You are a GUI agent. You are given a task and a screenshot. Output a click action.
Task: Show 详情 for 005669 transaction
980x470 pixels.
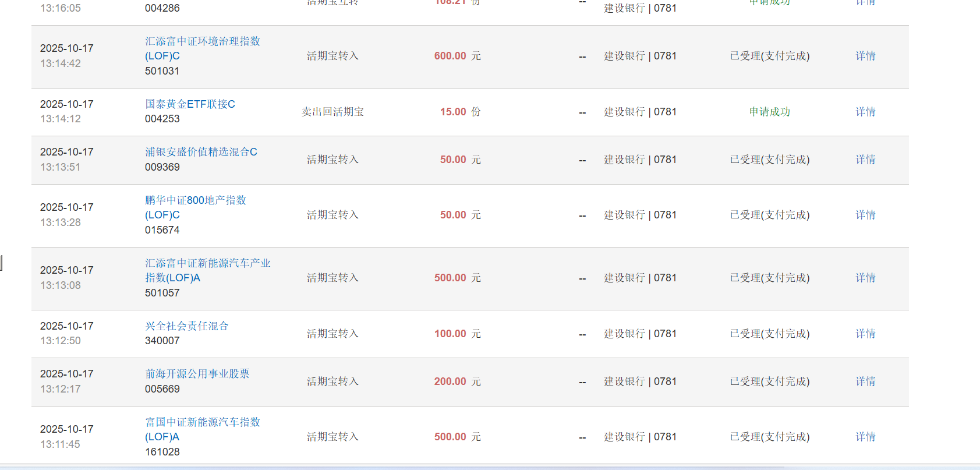pyautogui.click(x=865, y=381)
